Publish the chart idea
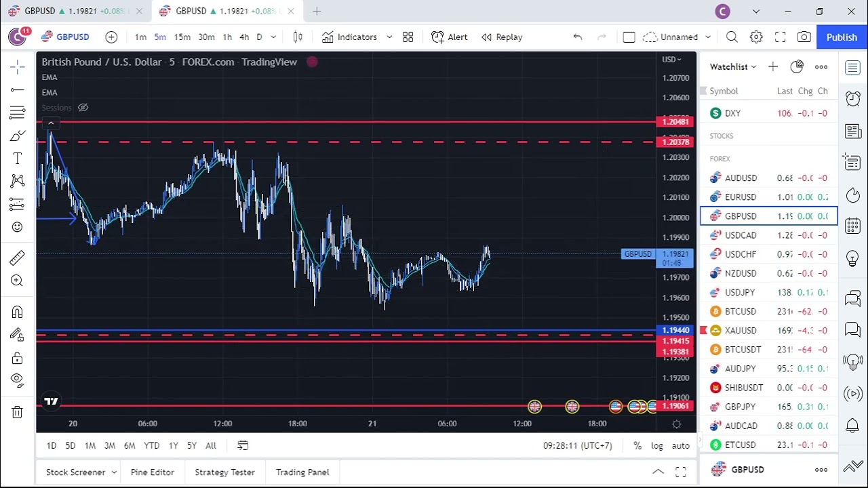Image resolution: width=868 pixels, height=488 pixels. (x=842, y=37)
